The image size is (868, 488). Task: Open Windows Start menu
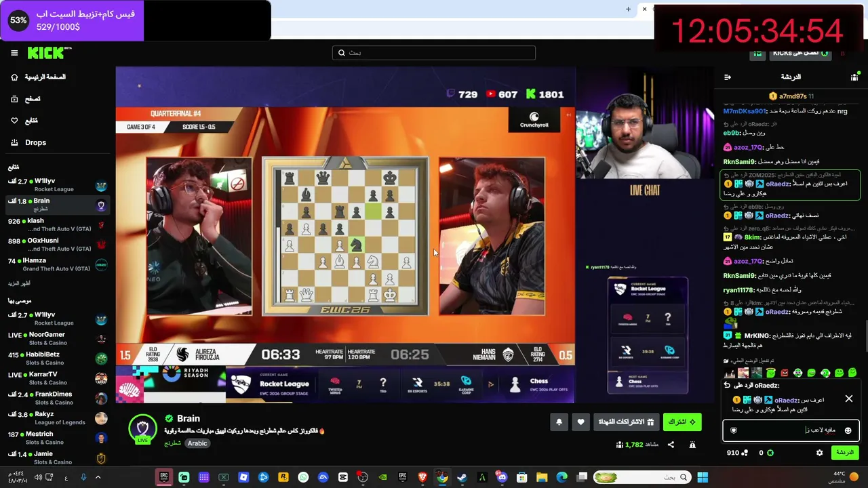click(x=703, y=477)
